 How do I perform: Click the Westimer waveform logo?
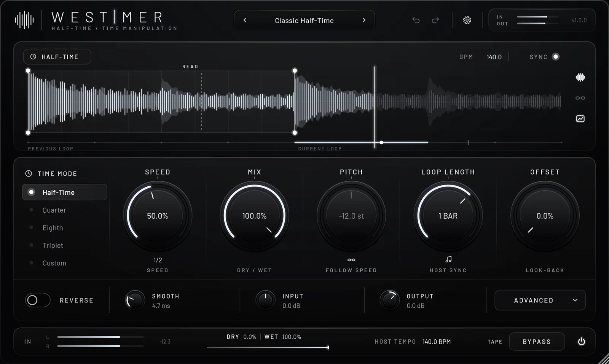24,20
